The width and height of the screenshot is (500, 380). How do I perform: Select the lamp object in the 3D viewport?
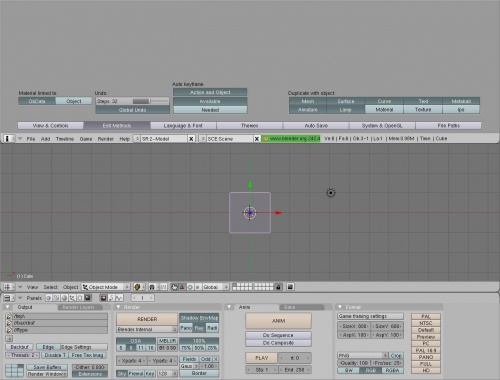pyautogui.click(x=330, y=193)
